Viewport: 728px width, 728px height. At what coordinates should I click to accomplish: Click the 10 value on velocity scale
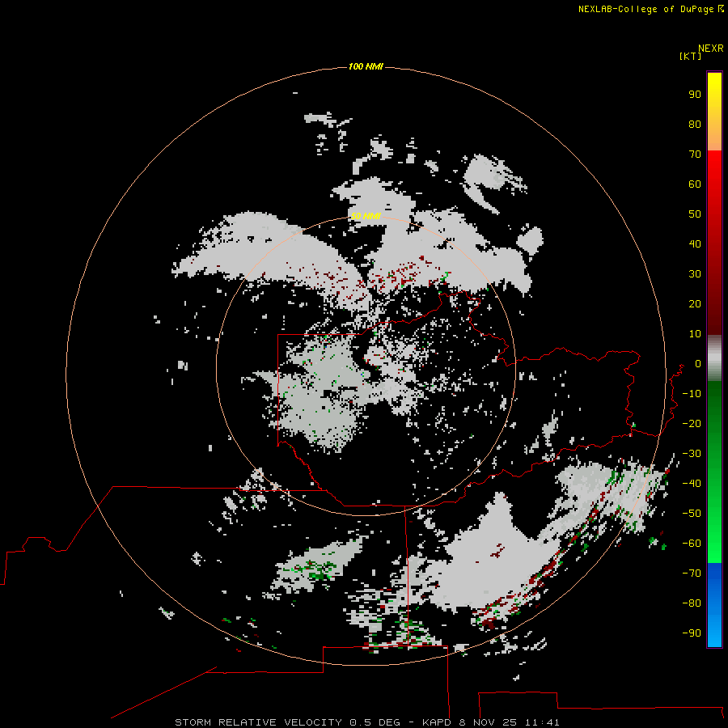click(695, 334)
